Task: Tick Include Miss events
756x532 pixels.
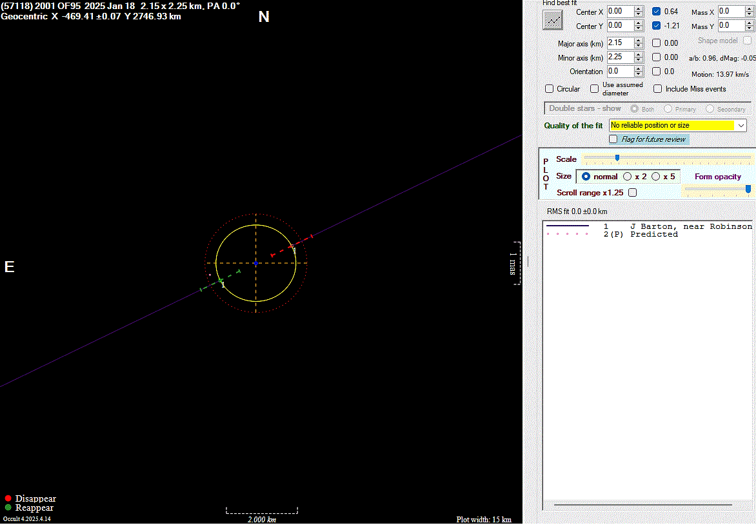Action: coord(658,89)
